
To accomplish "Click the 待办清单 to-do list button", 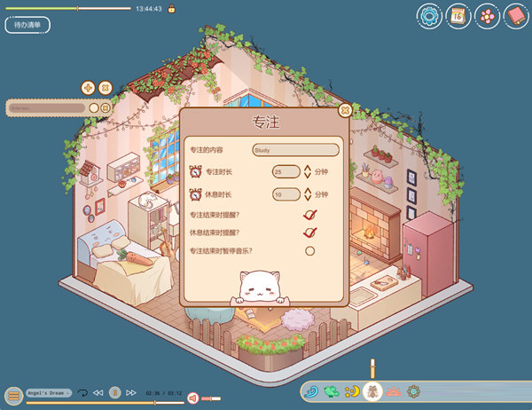I will [x=27, y=25].
